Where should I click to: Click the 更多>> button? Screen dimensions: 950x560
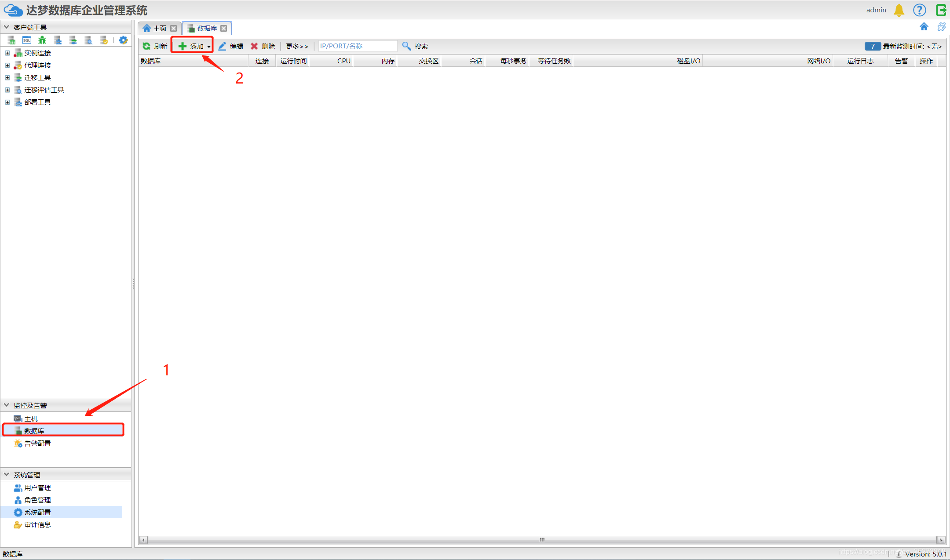297,46
